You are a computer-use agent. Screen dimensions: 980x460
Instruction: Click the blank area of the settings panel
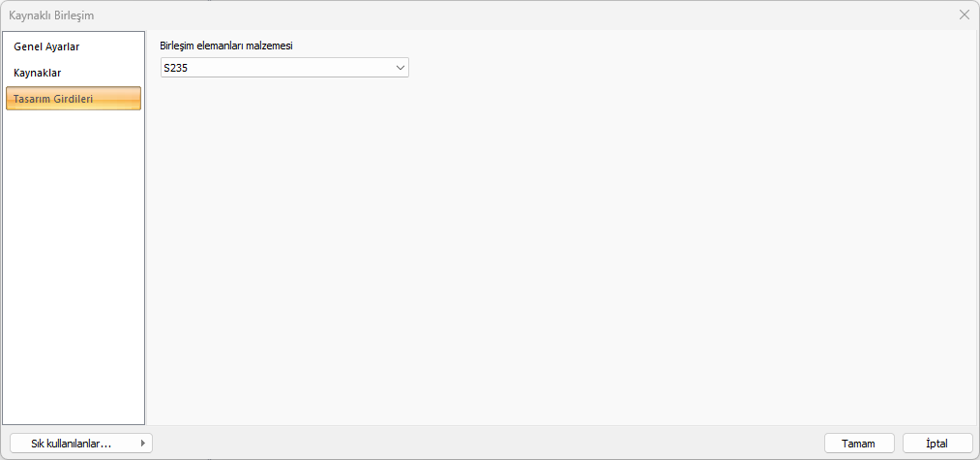[x=561, y=252]
